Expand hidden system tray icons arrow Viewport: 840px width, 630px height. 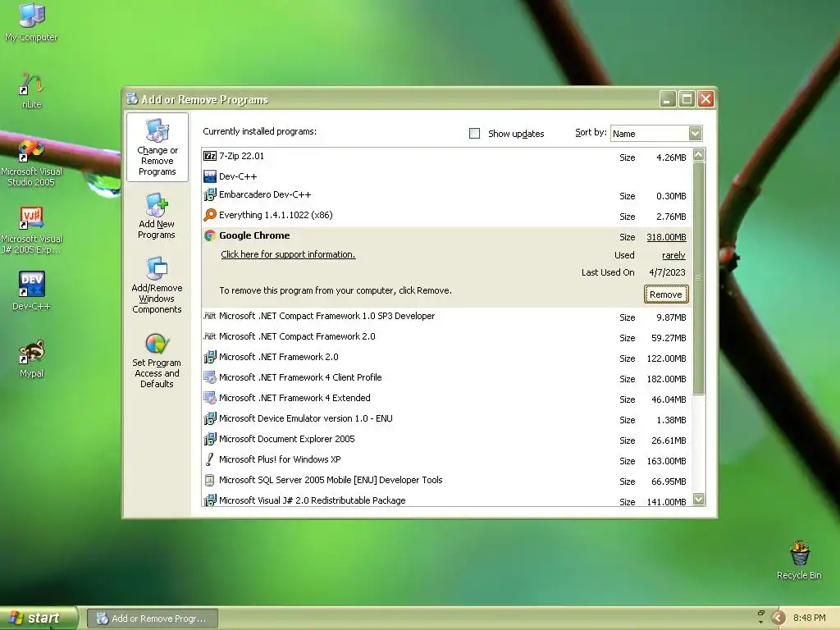(778, 618)
